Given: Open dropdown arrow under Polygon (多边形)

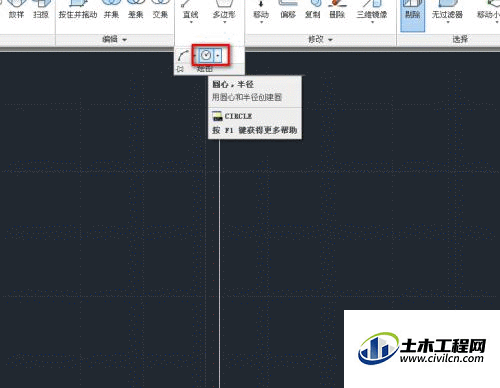Looking at the screenshot, I should click(224, 23).
